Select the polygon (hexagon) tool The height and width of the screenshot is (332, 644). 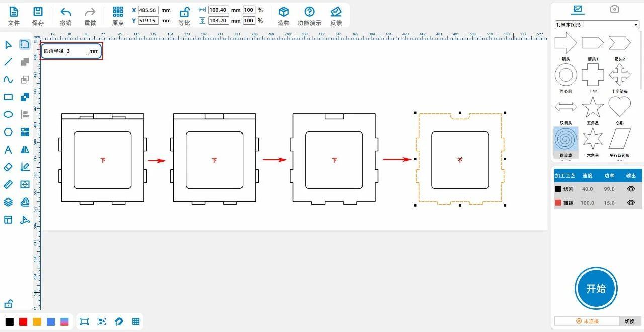(8, 132)
